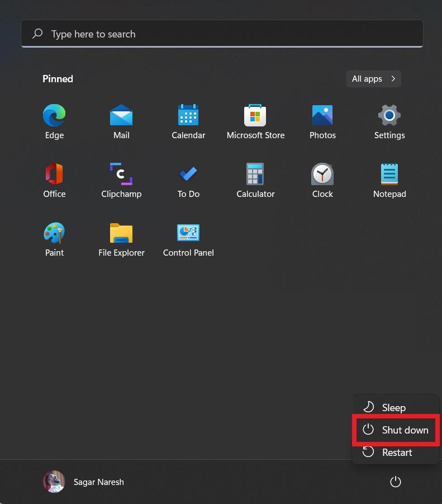Open File Explorer
This screenshot has height=504, width=442.
pyautogui.click(x=121, y=239)
